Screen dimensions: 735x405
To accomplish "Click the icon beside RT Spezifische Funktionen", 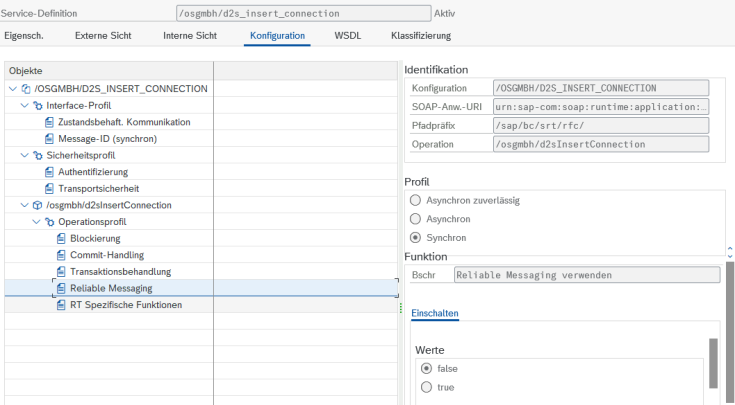I will [x=61, y=305].
